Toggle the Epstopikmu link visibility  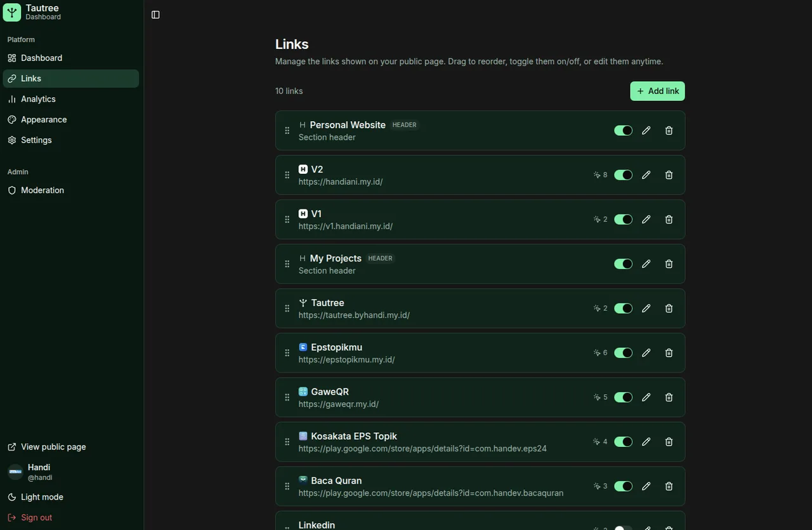(624, 353)
